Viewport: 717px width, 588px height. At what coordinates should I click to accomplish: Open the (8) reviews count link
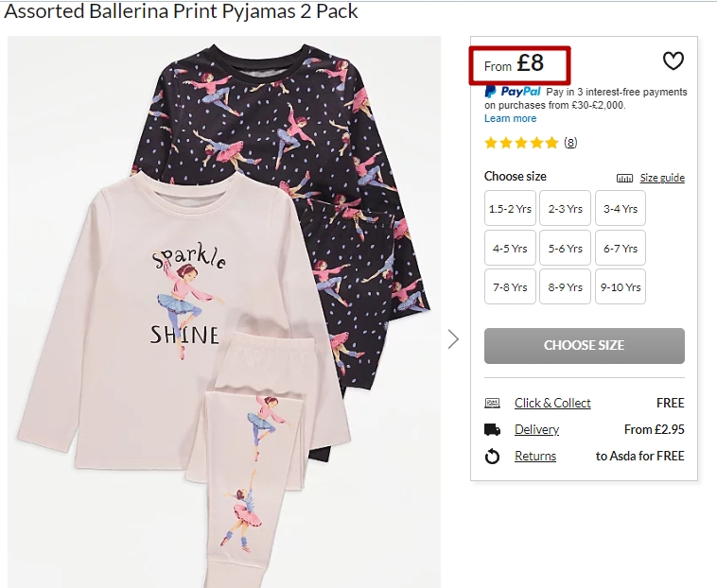tap(570, 143)
